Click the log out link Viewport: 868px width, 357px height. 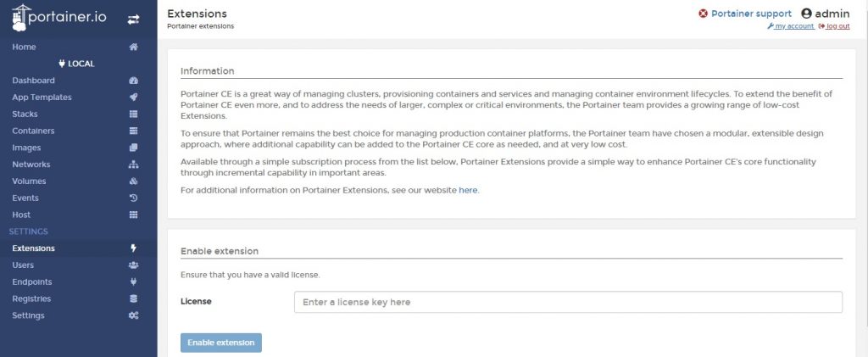pyautogui.click(x=837, y=26)
